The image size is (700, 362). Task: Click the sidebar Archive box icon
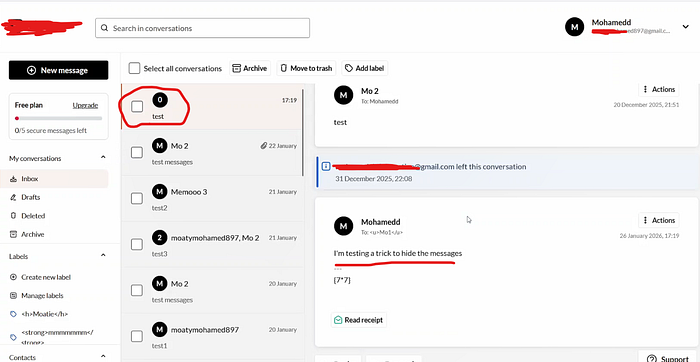click(13, 234)
